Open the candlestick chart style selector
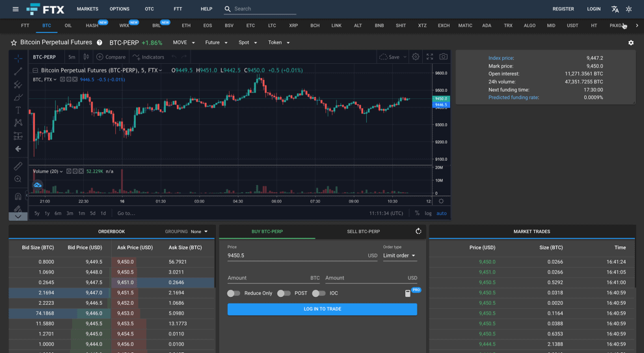Screen dimensions: 644x353 [x=87, y=57]
